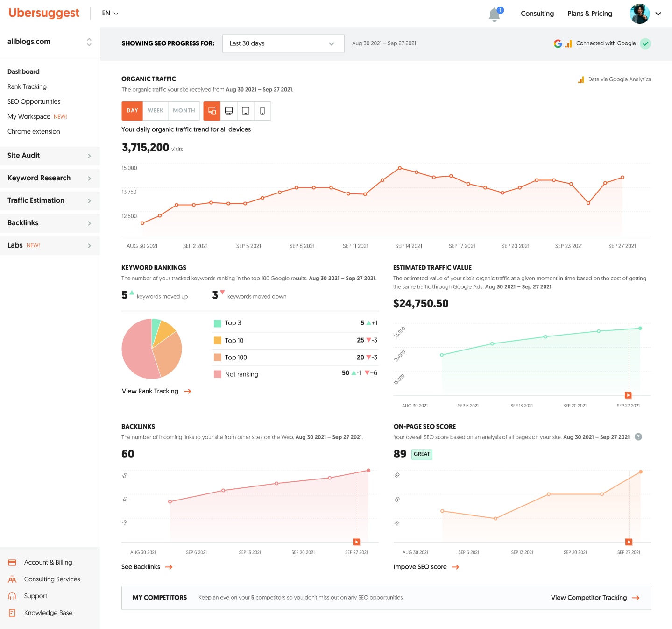Click the Not ranking row label
672x629 pixels.
(241, 374)
